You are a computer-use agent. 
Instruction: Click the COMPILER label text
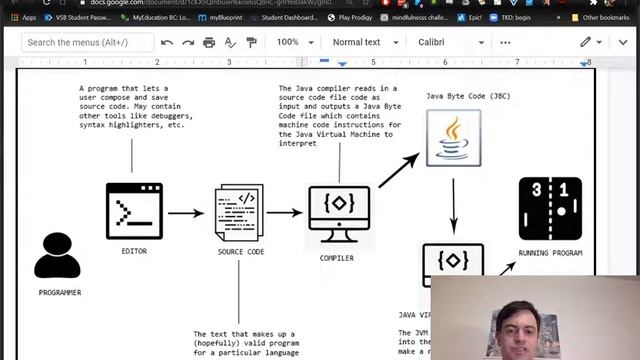pos(337,258)
